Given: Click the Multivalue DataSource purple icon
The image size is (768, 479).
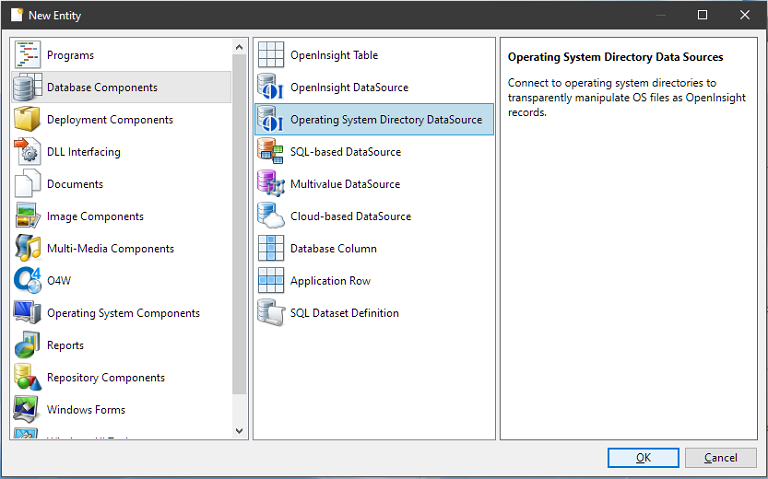Looking at the screenshot, I should [271, 184].
